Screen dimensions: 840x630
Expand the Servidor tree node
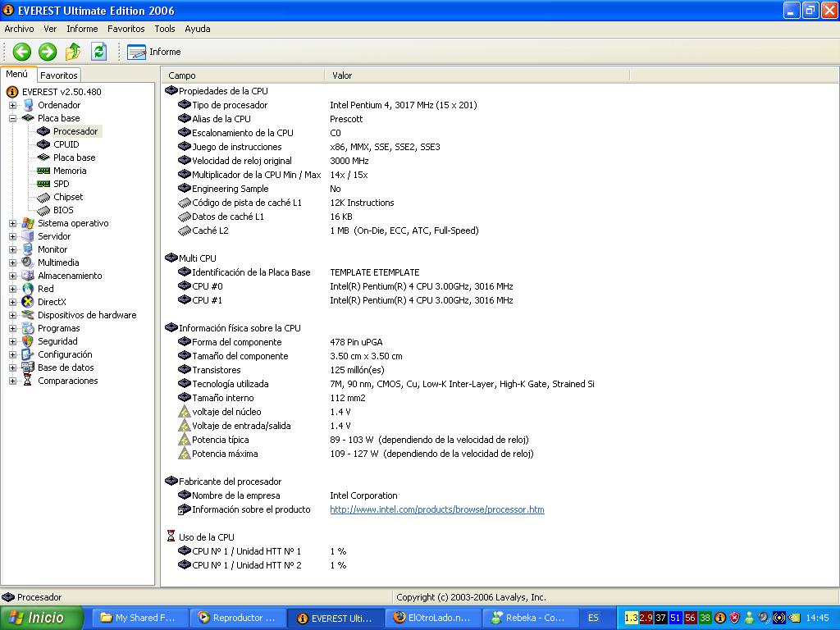13,237
